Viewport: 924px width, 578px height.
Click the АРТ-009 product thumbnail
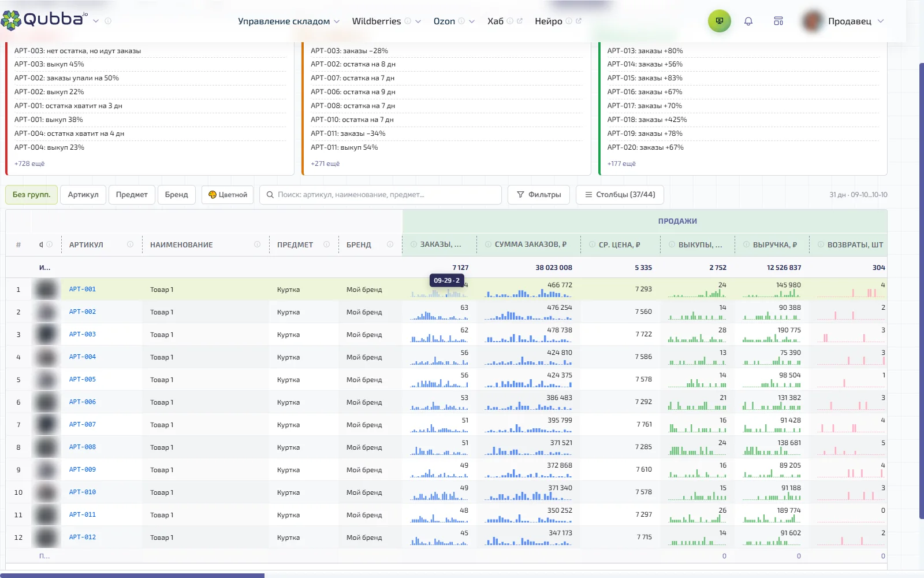coord(46,470)
